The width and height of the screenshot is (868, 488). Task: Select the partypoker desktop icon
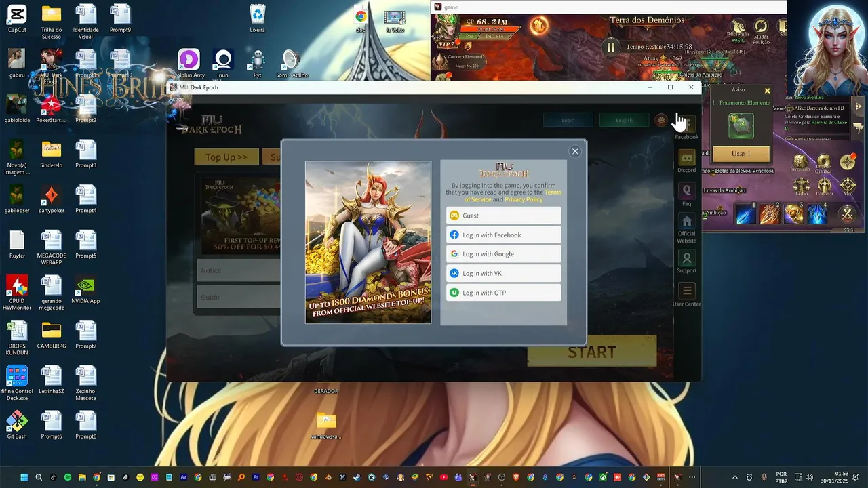click(51, 200)
